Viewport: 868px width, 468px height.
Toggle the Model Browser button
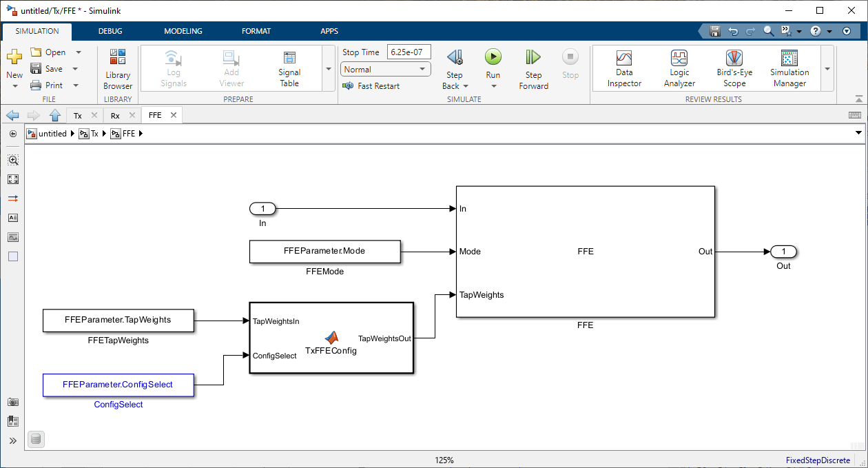(13, 134)
